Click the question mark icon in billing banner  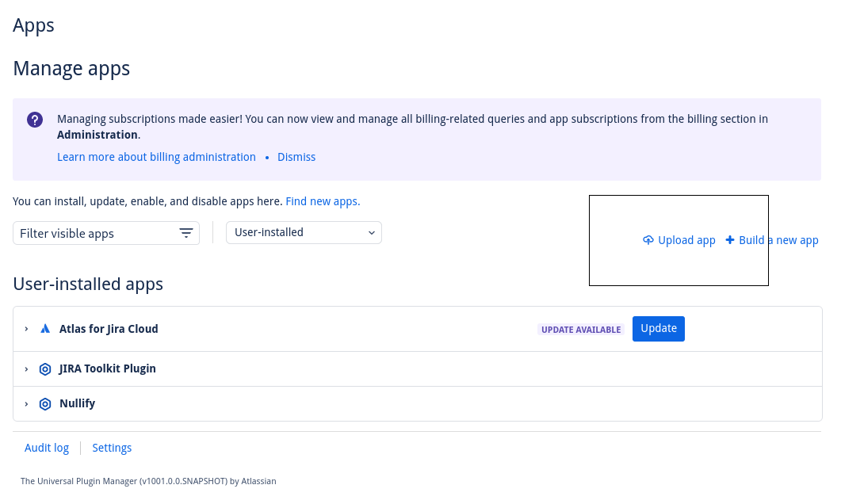[35, 120]
